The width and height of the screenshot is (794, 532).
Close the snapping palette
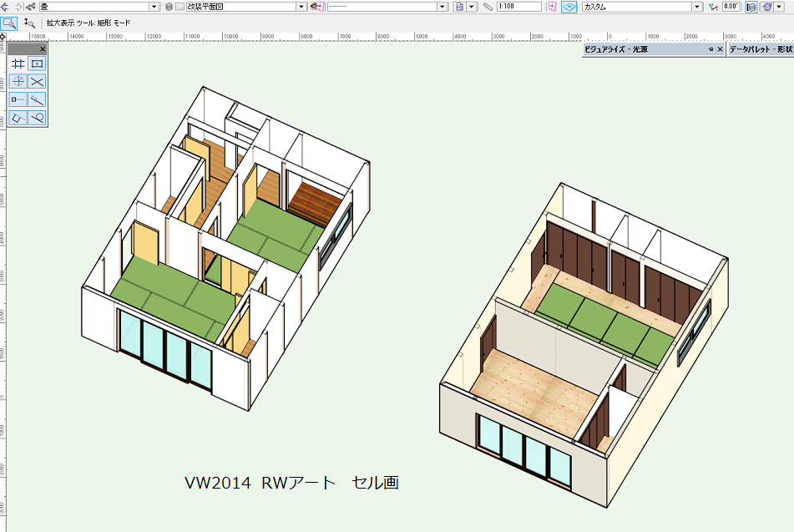pyautogui.click(x=43, y=50)
